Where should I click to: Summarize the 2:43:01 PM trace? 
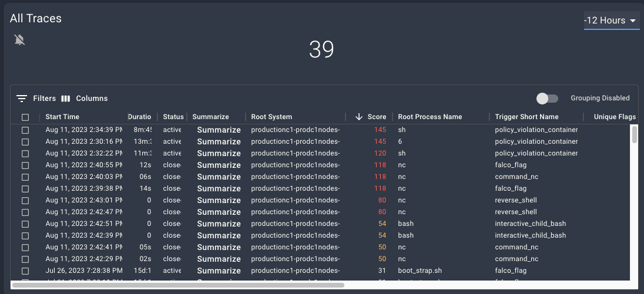tap(219, 201)
